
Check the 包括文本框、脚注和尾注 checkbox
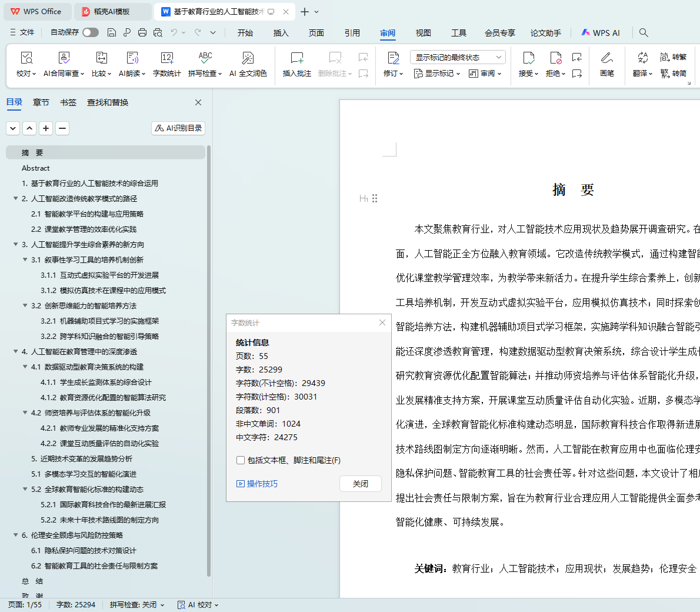(241, 460)
